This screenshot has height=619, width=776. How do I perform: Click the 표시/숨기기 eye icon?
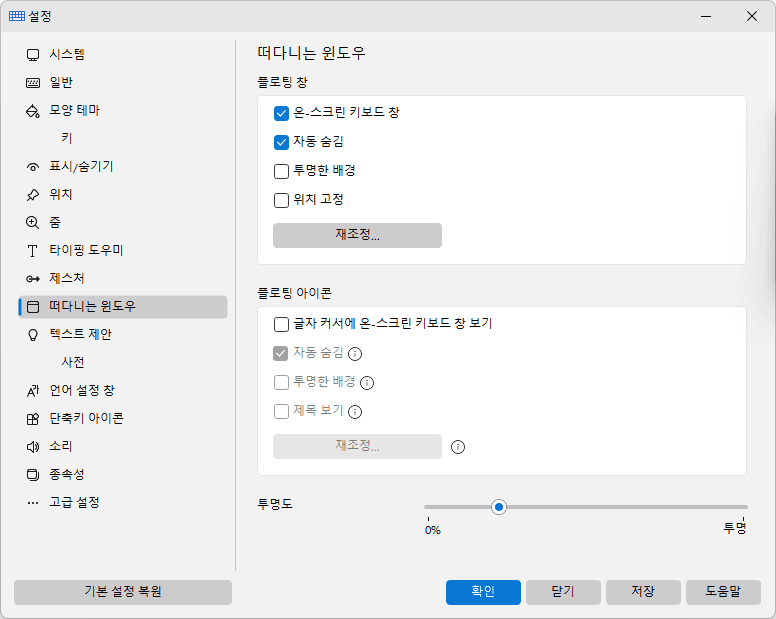tap(33, 167)
